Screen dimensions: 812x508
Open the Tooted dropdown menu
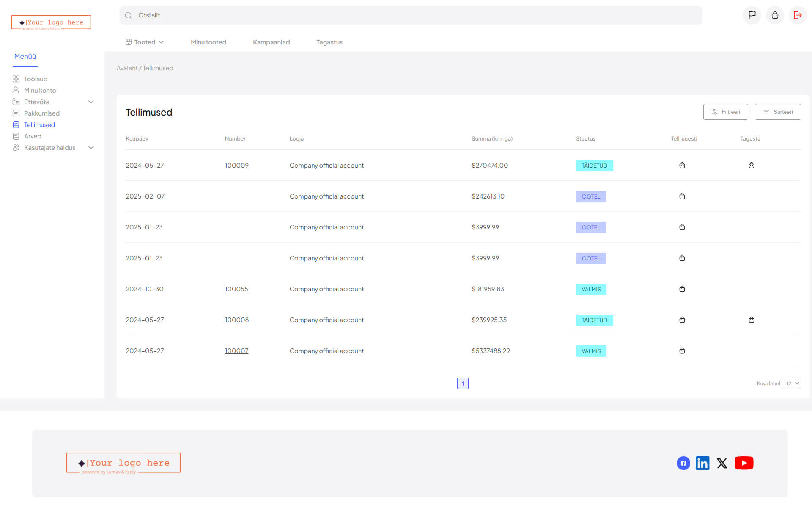point(145,42)
